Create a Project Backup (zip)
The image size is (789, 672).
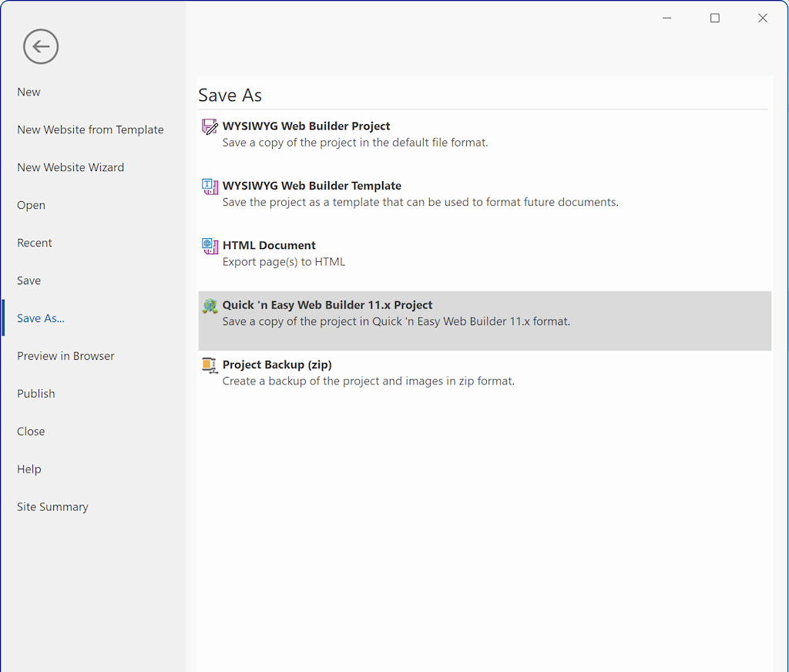(x=485, y=380)
